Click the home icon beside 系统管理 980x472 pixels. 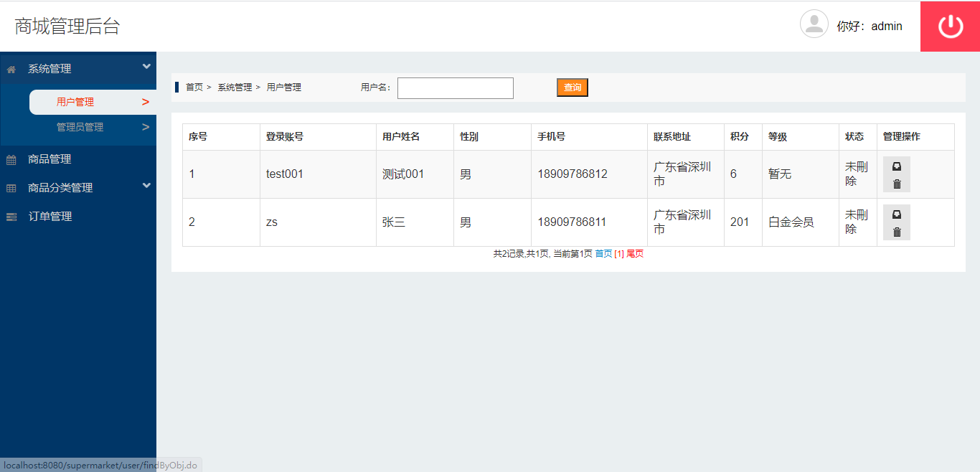point(11,70)
